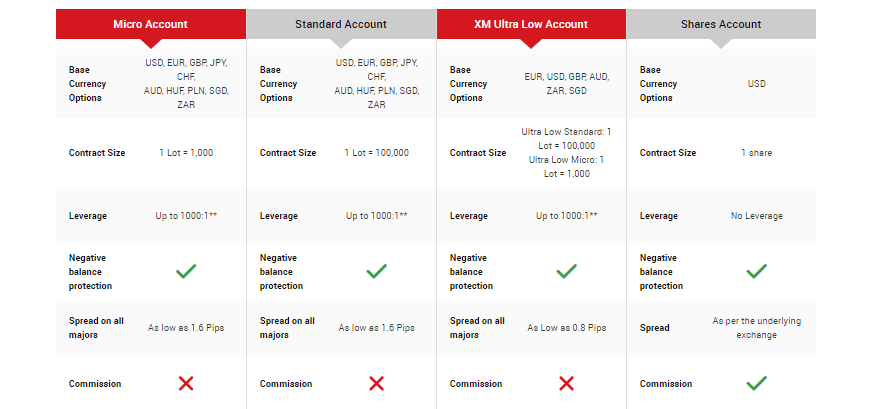Click Micro Account base currency list
Viewport: 870px width, 409px height.
[x=186, y=84]
